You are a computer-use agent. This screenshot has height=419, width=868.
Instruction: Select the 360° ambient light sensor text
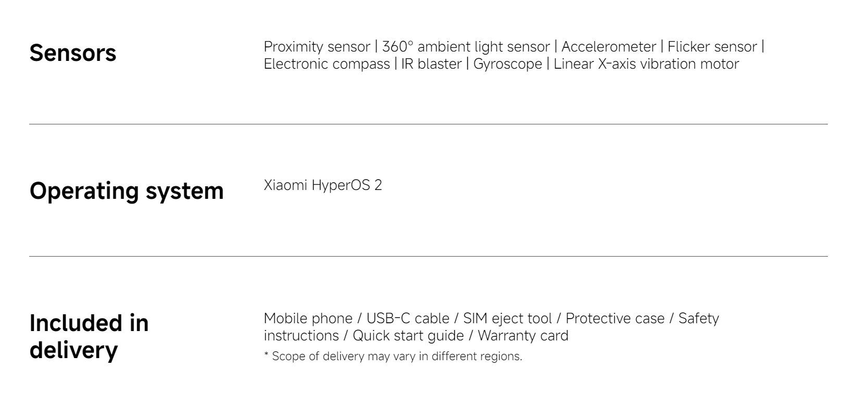point(466,47)
